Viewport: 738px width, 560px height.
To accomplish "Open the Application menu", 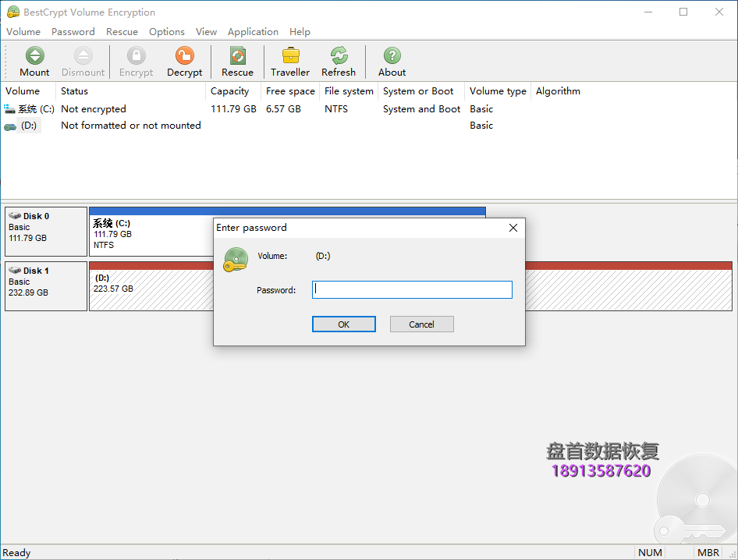I will click(x=253, y=32).
